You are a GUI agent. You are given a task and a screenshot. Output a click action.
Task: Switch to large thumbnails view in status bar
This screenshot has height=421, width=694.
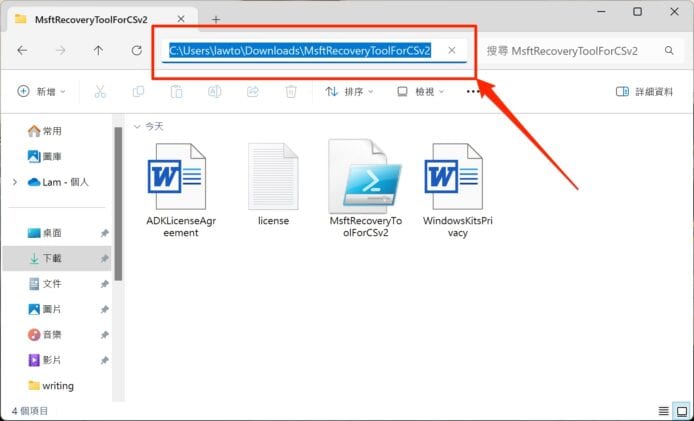683,411
